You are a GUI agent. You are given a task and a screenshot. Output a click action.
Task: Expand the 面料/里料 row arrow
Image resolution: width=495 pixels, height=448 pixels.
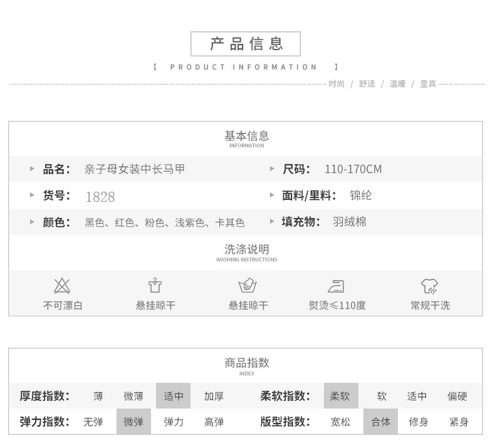[x=272, y=195]
